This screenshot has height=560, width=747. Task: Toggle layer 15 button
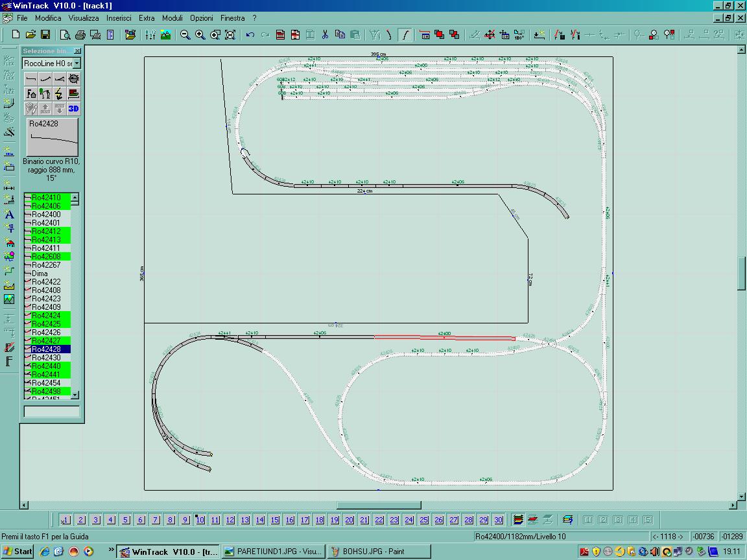point(275,520)
